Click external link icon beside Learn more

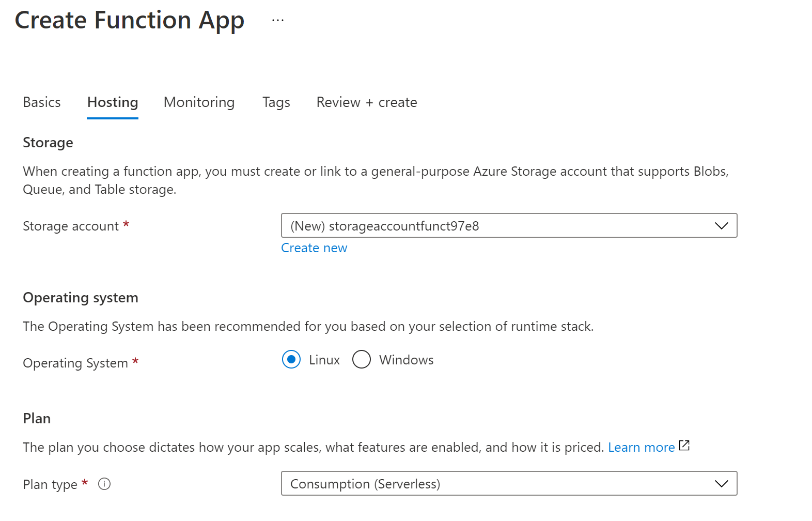(x=684, y=446)
